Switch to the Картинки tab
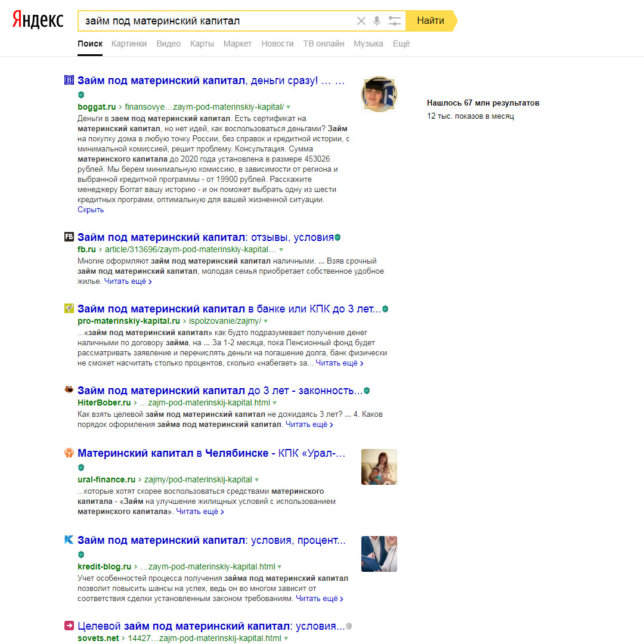The width and height of the screenshot is (644, 644). tap(129, 44)
